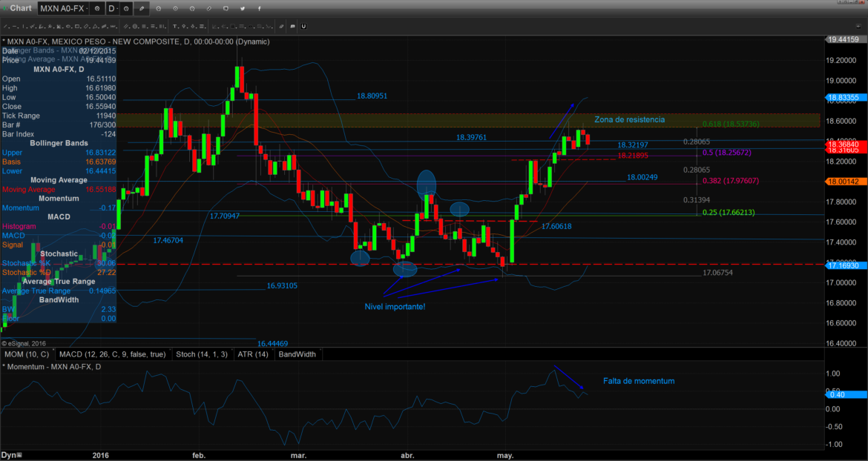Click the 0.5 (18.25672) Fibonacci label
This screenshot has width=868, height=461.
(x=727, y=152)
